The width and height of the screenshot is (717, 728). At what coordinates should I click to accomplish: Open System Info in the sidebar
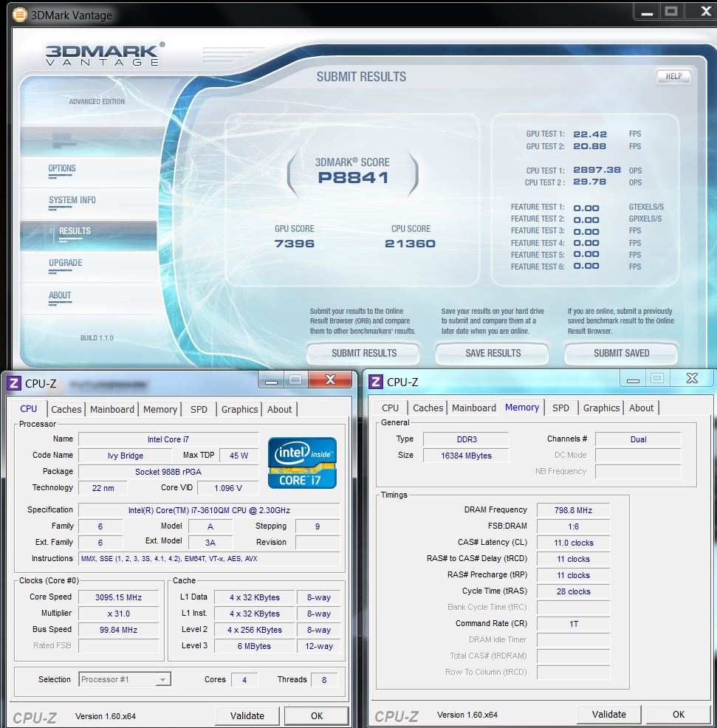[72, 200]
